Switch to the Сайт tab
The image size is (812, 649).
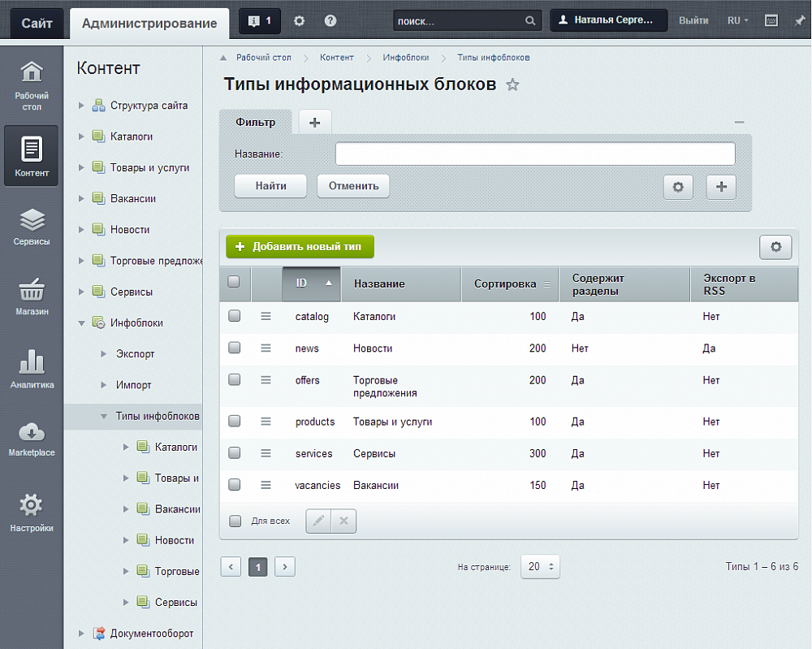pos(37,23)
